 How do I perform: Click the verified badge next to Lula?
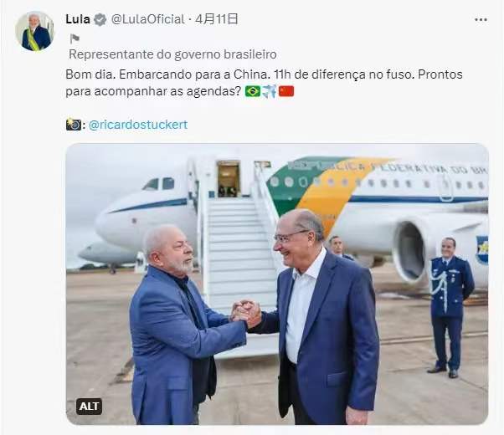coord(100,19)
